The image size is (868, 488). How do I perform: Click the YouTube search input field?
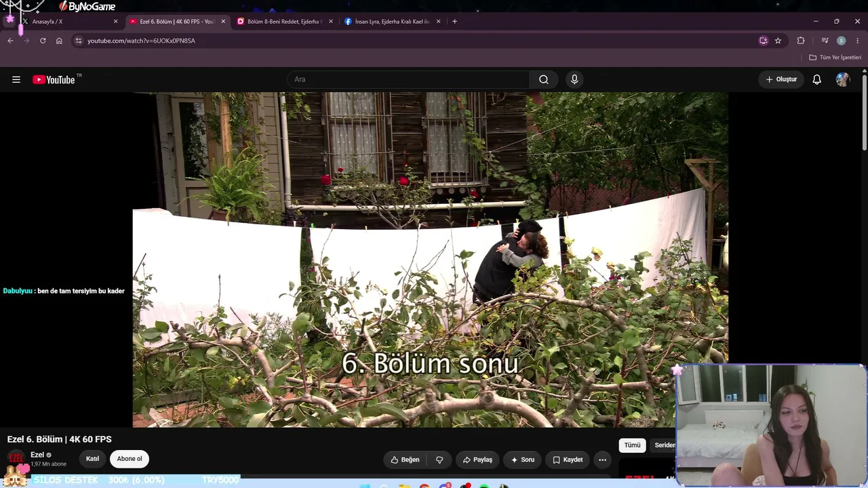pyautogui.click(x=408, y=79)
